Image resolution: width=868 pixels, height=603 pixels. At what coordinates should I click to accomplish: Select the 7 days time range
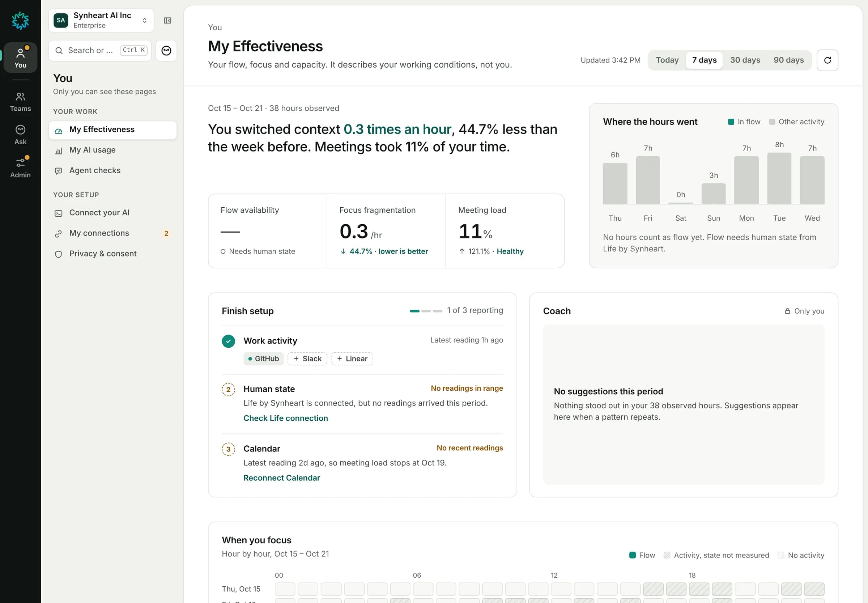(704, 60)
